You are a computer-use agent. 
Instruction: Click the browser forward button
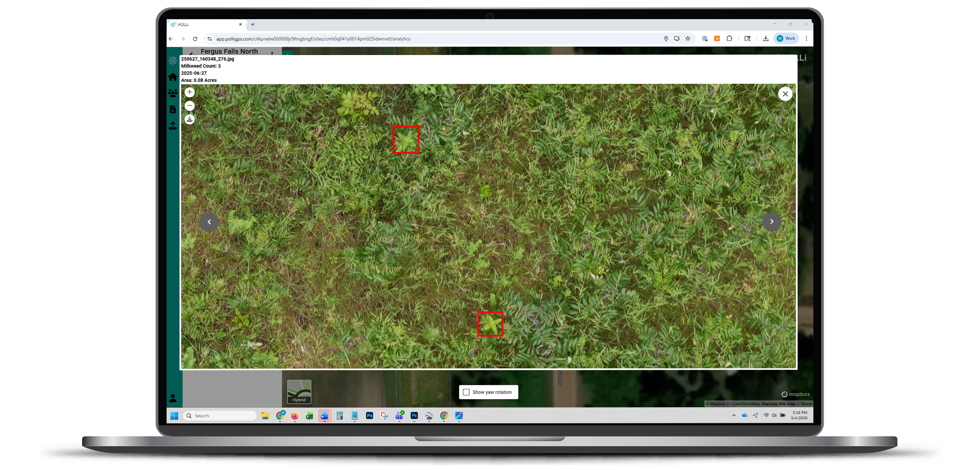click(x=183, y=39)
